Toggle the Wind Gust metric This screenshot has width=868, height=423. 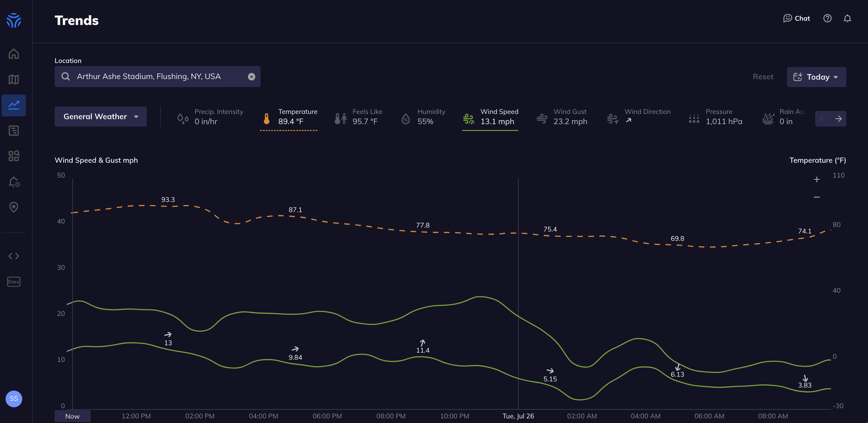562,117
